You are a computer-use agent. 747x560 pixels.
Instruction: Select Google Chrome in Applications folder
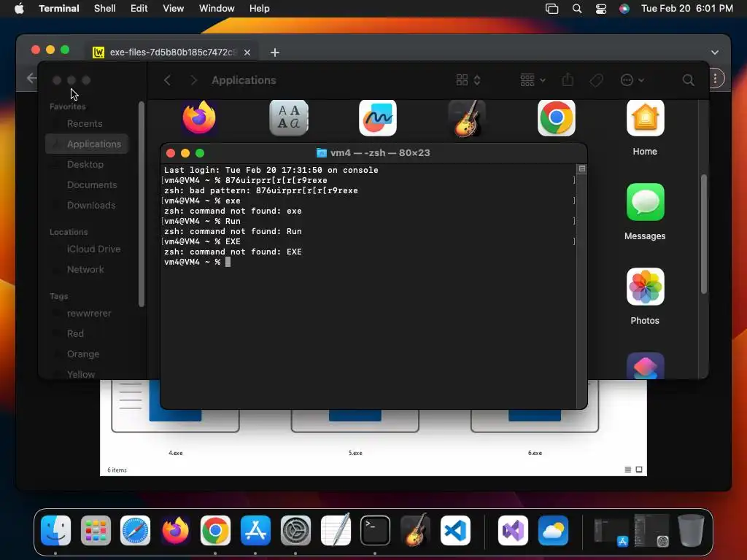tap(557, 117)
